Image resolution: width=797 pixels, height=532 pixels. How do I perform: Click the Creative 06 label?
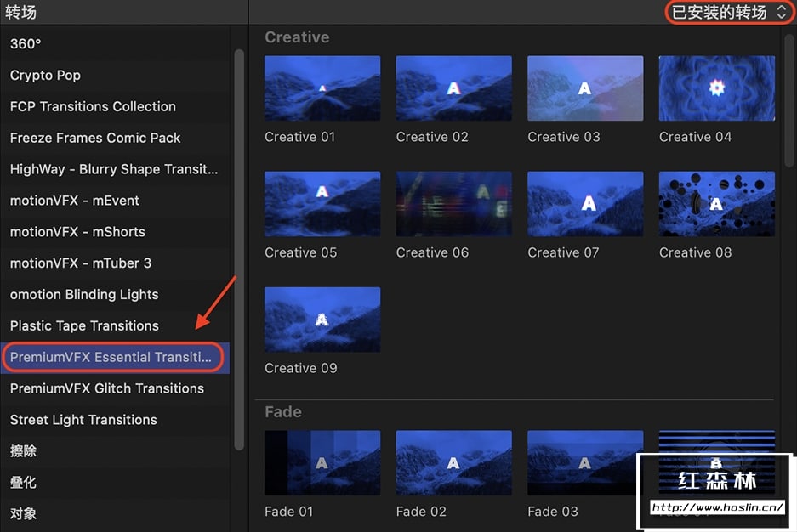point(432,252)
